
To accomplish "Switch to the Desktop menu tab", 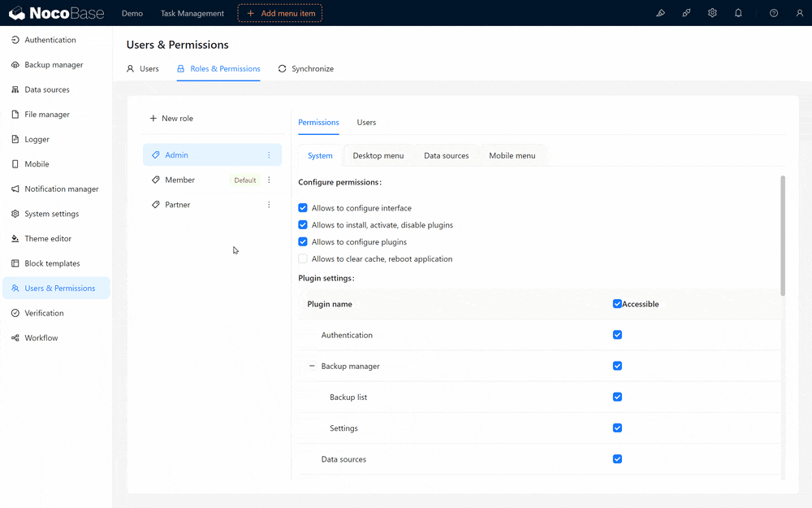I will point(378,155).
